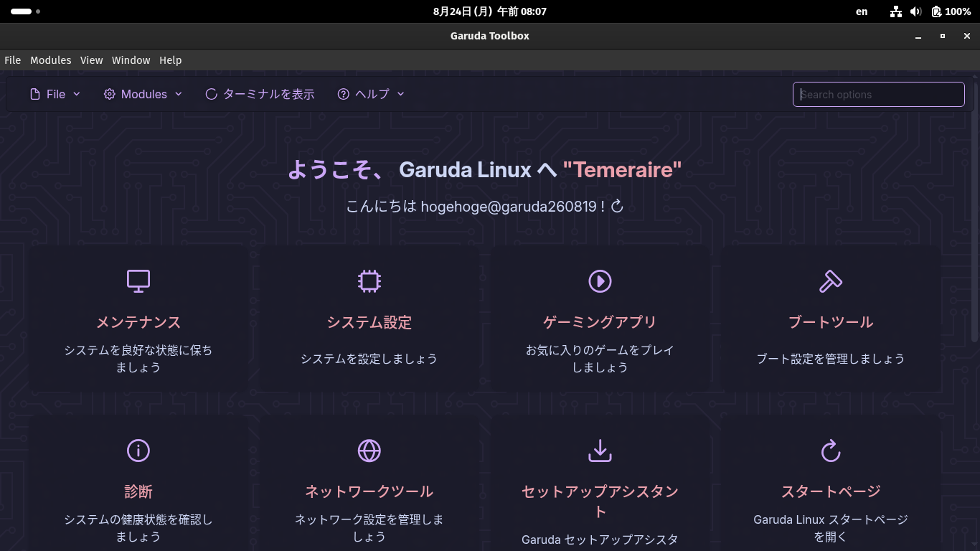The height and width of the screenshot is (551, 980).
Task: Open the clock showing 8月24日 午前 08:07
Action: pyautogui.click(x=490, y=11)
